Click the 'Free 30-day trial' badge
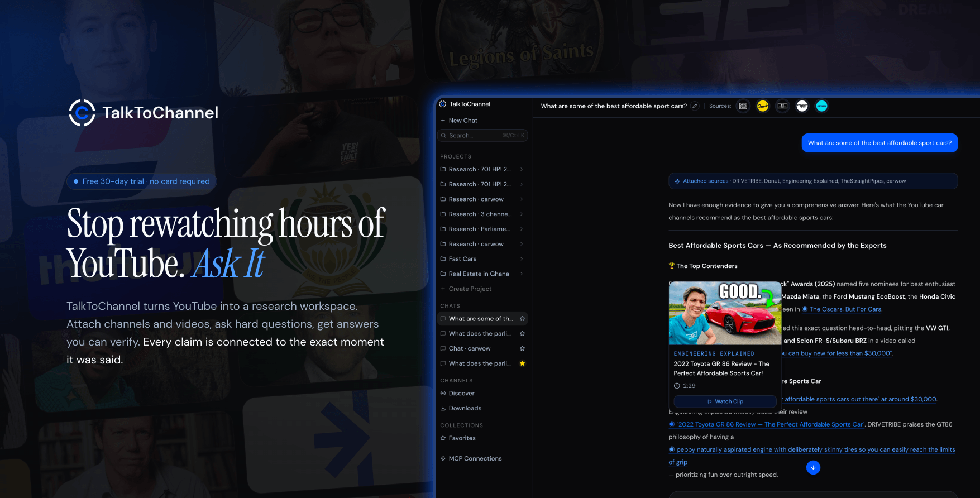 [x=142, y=181]
